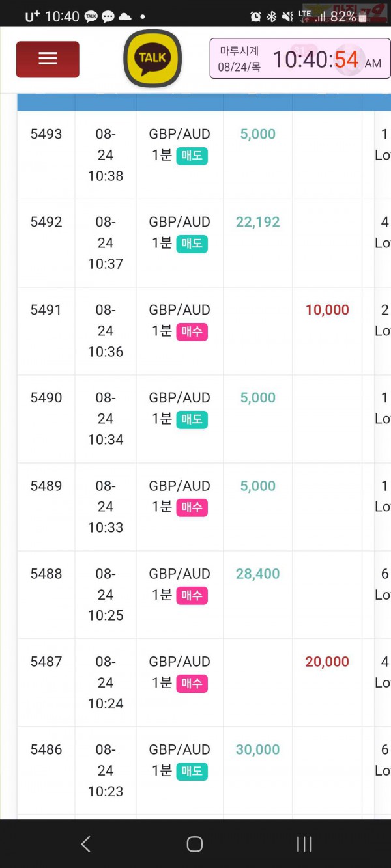
Task: Tap the KakaoTalk notification icon in status bar
Action: [91, 17]
